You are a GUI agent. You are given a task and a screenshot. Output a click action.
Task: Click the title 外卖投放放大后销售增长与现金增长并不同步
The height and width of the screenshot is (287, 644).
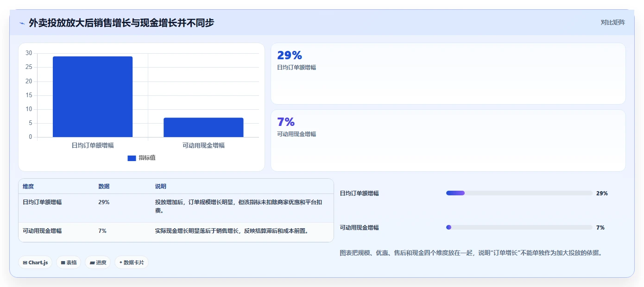point(121,23)
